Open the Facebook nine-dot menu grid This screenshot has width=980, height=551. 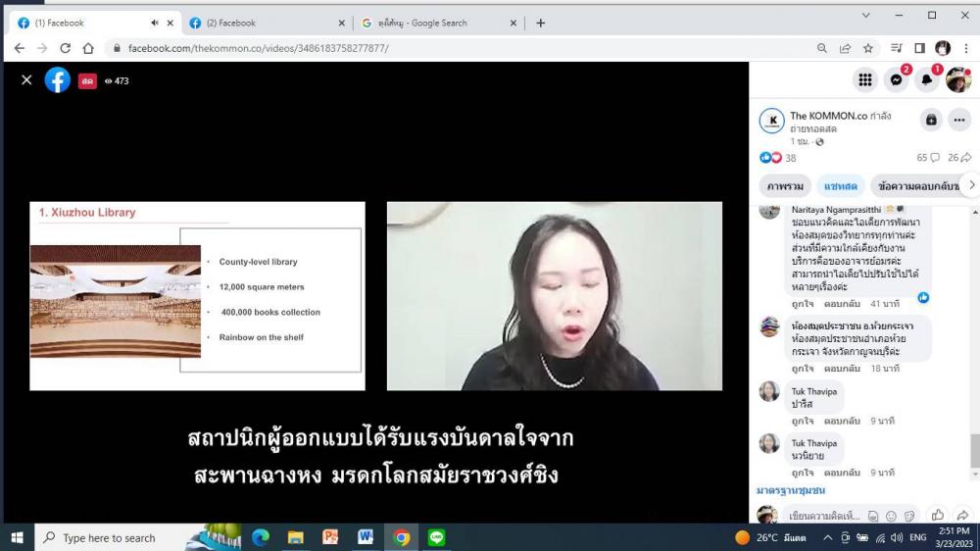pyautogui.click(x=865, y=80)
